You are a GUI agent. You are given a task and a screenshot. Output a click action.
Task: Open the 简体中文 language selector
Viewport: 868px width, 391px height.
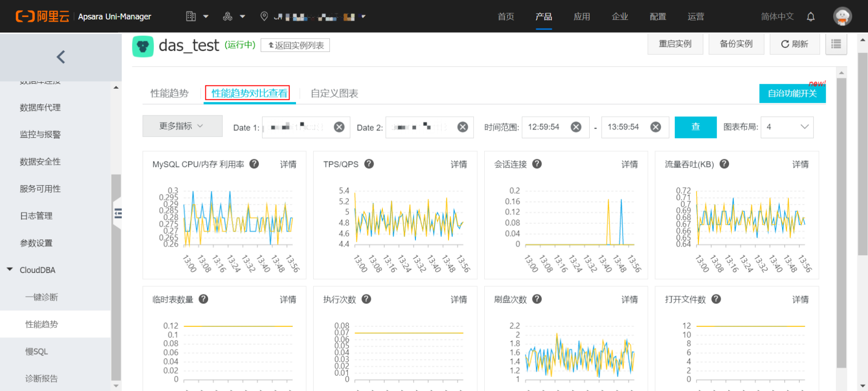(x=777, y=17)
